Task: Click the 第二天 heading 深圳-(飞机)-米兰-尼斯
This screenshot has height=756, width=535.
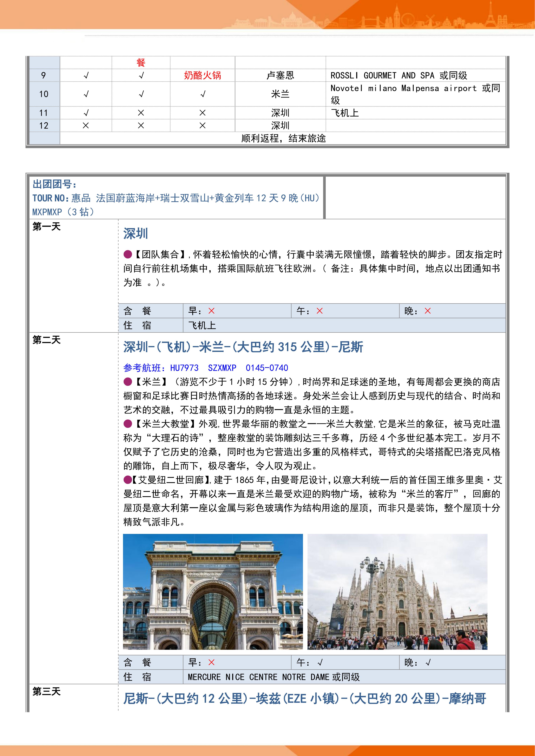Action: click(243, 347)
